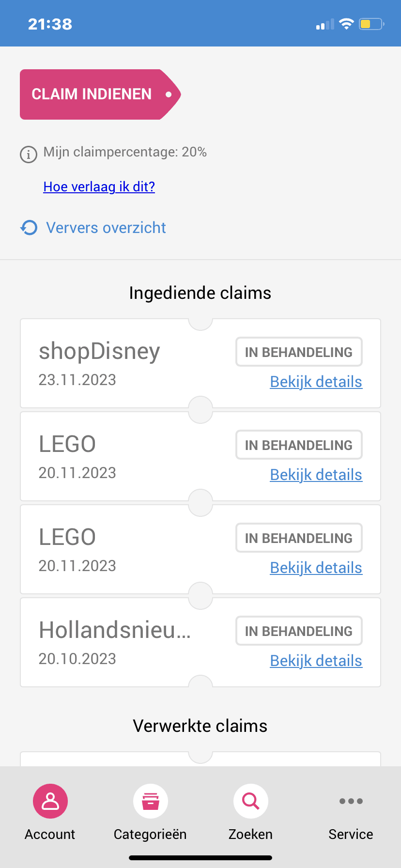
Task: Open the Service three-dots icon
Action: [x=351, y=801]
